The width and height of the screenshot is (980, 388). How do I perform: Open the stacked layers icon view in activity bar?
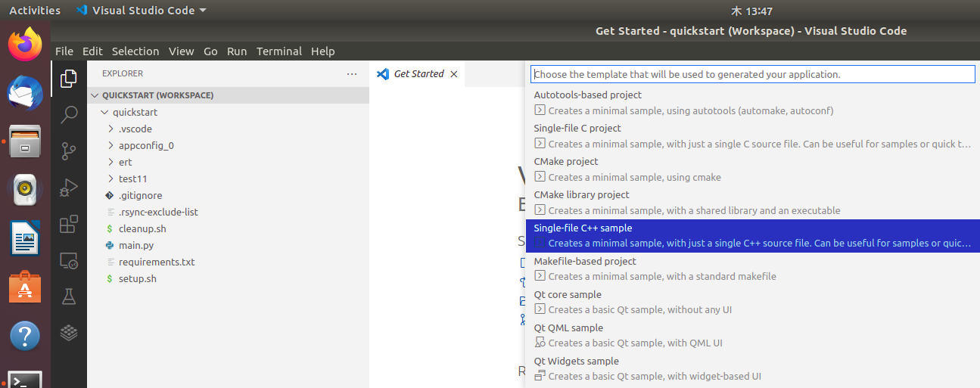[69, 332]
